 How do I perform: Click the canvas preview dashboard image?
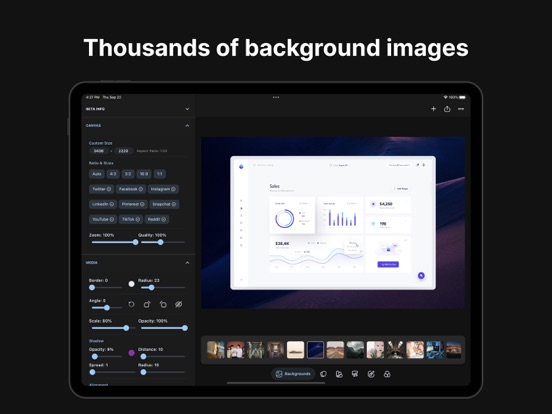333,223
